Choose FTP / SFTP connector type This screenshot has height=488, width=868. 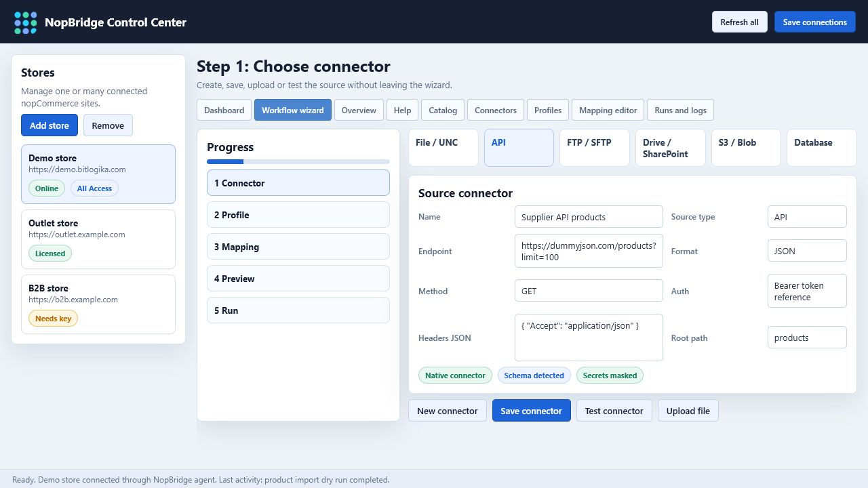(595, 148)
